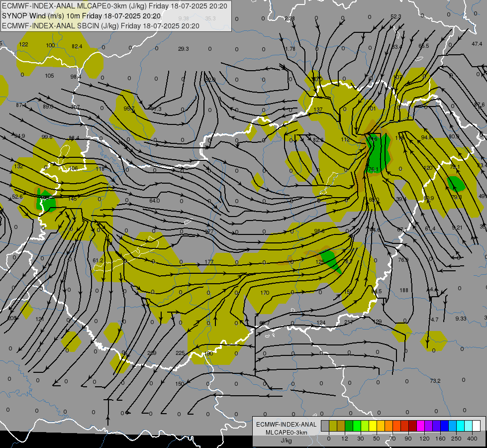The height and width of the screenshot is (448, 487).
Task: Click the map value 95.7
Action: tap(129, 109)
